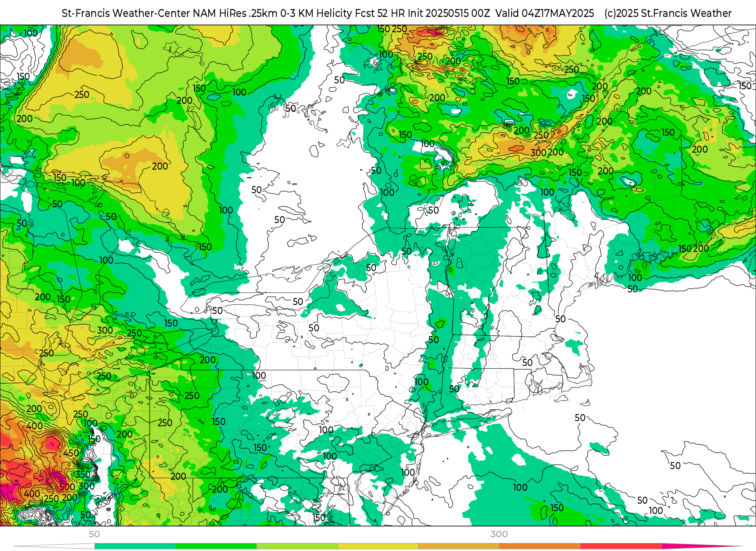The image size is (756, 551).
Task: Click the '450' contour label on the map
Action: click(71, 453)
